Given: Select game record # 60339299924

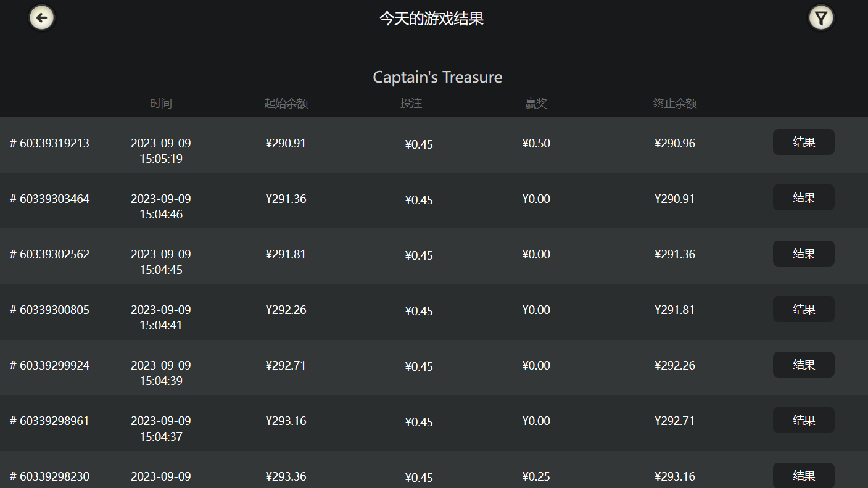Looking at the screenshot, I should pos(50,366).
